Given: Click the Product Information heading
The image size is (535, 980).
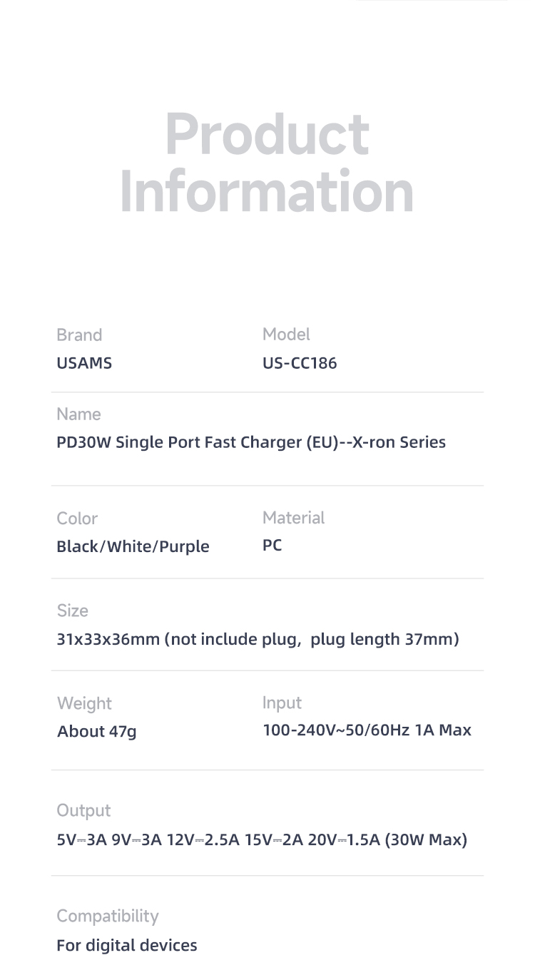Looking at the screenshot, I should click(267, 163).
